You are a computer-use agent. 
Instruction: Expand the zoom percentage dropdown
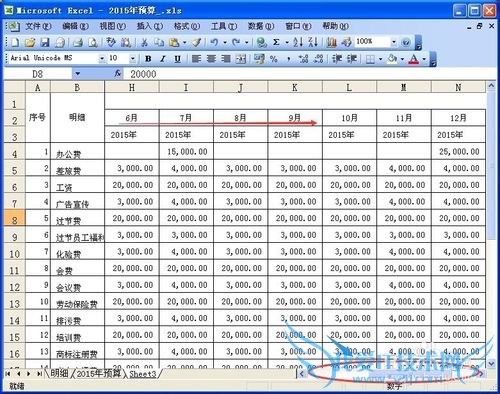[x=394, y=42]
